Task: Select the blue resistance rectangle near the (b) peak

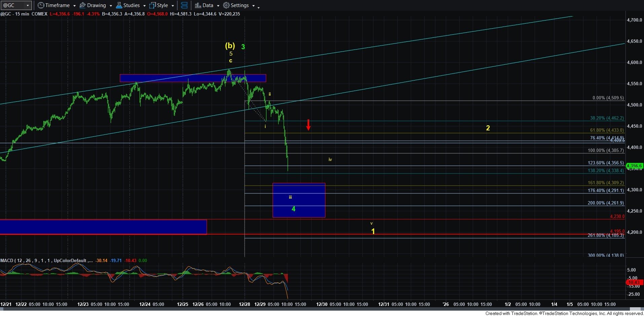Action: pyautogui.click(x=193, y=78)
